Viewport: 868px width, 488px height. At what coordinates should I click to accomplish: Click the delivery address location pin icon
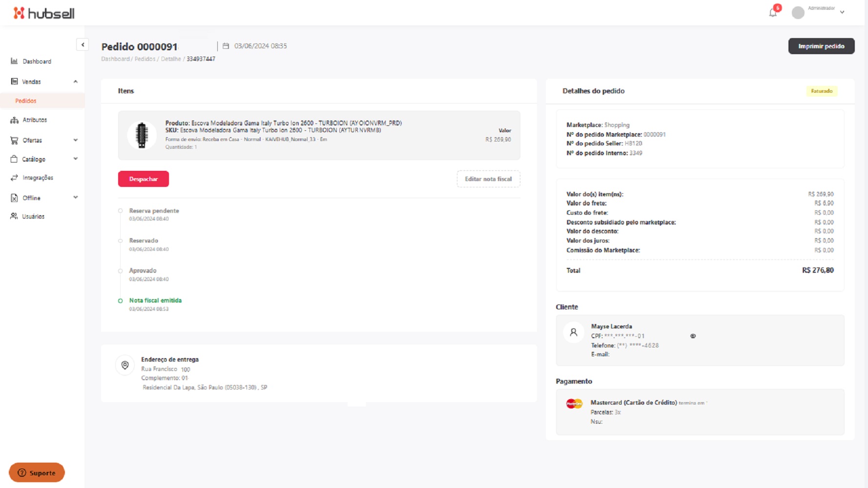[x=125, y=365]
